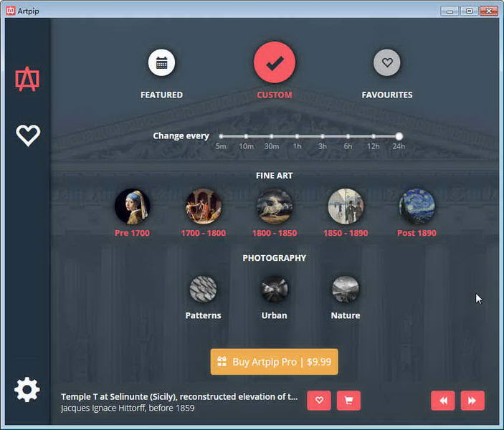The image size is (504, 430).
Task: Select the Featured calendar icon
Action: point(162,62)
